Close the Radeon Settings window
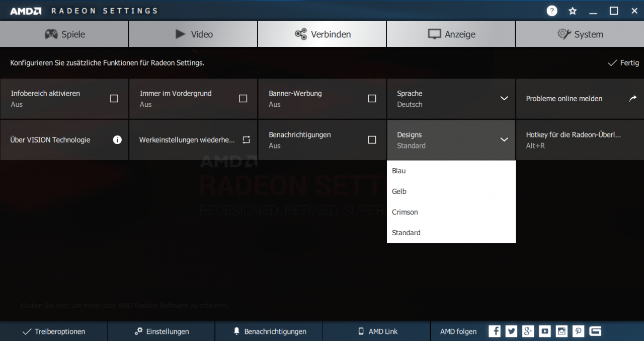The width and height of the screenshot is (644, 341). pyautogui.click(x=634, y=11)
